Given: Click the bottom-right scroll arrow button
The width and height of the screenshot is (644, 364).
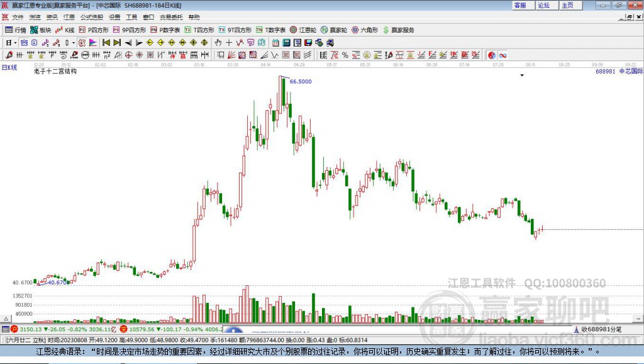Looking at the screenshot, I should coord(638,319).
